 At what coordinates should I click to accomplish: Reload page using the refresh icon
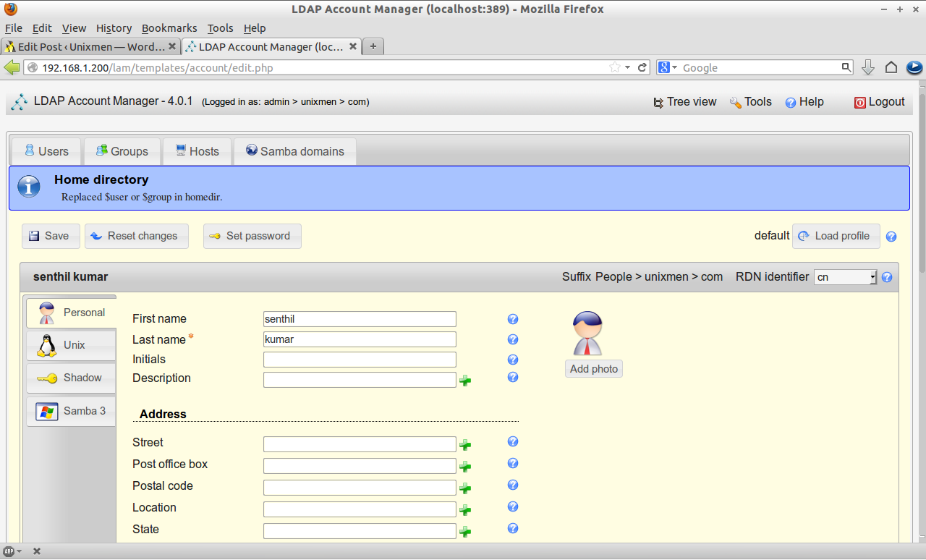pyautogui.click(x=642, y=67)
